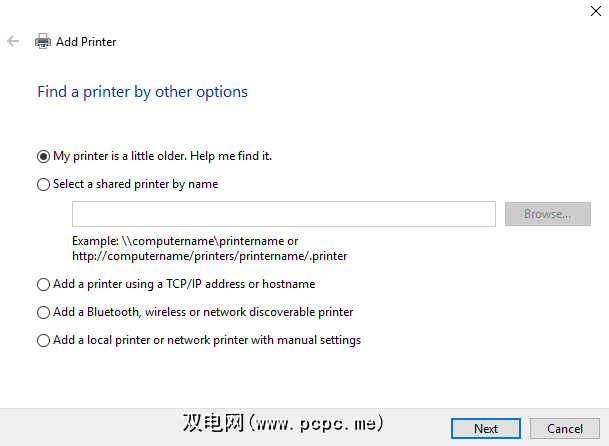Pick the local printer with manual settings radio button
Image resolution: width=609 pixels, height=446 pixels.
coord(43,340)
